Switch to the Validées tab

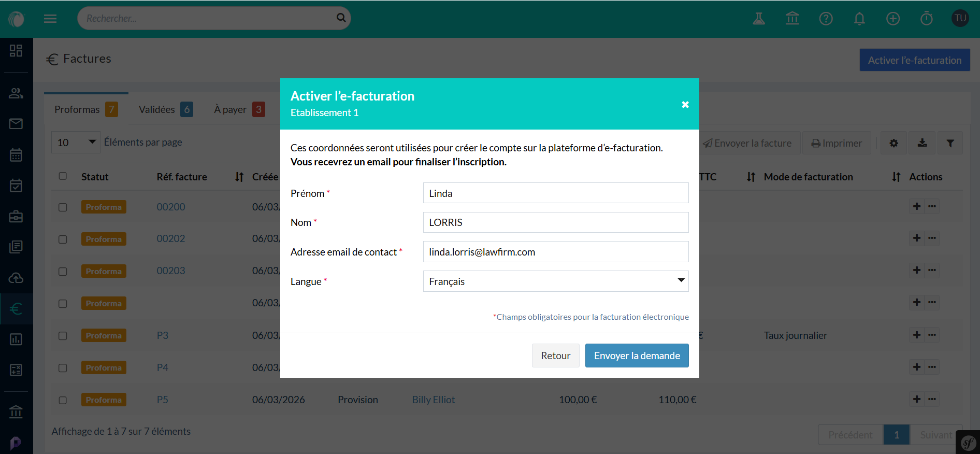[x=165, y=109]
